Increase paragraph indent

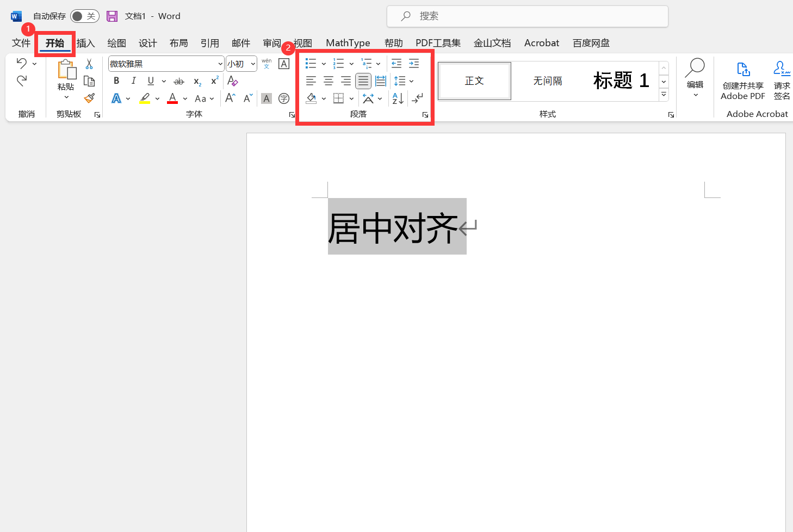click(414, 64)
